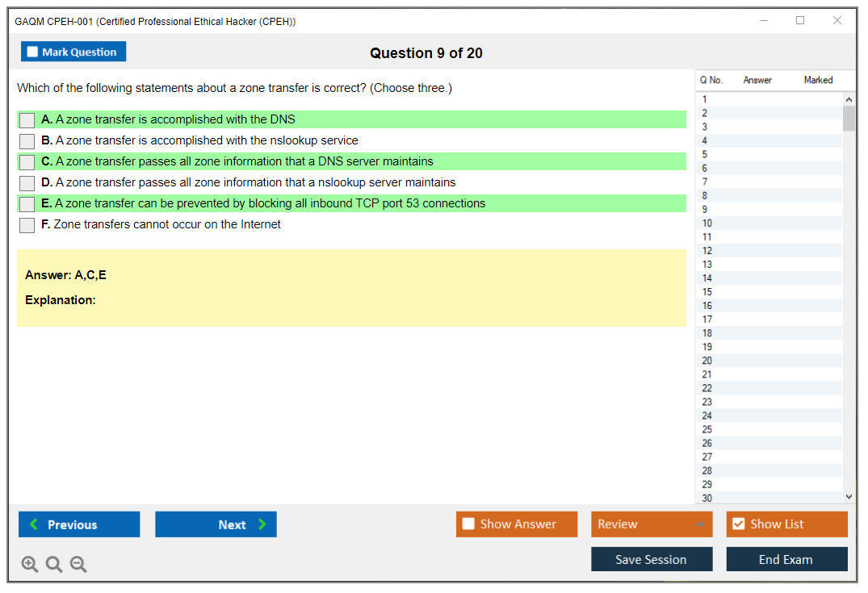
Task: Check option E about TCP port 53
Action: pyautogui.click(x=27, y=204)
